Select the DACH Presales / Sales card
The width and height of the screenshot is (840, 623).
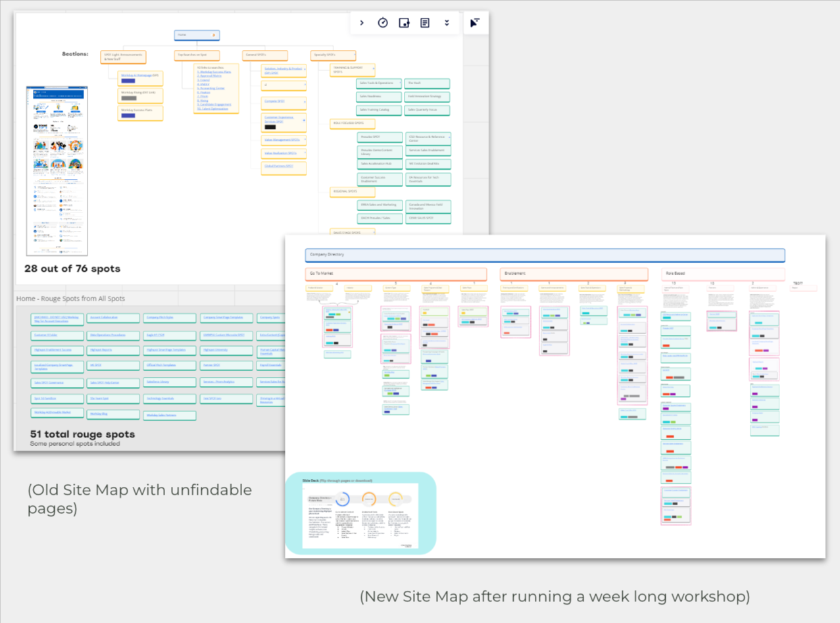click(x=380, y=218)
